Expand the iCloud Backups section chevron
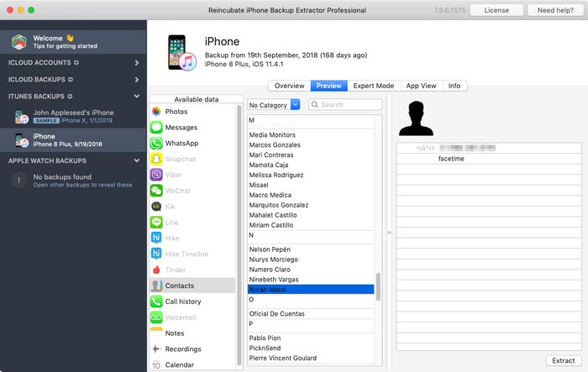Screen dimensions: 588x372 pos(137,80)
